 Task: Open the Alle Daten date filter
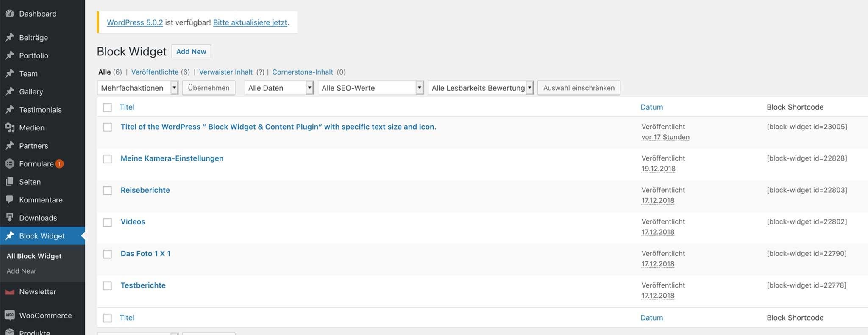tap(279, 88)
